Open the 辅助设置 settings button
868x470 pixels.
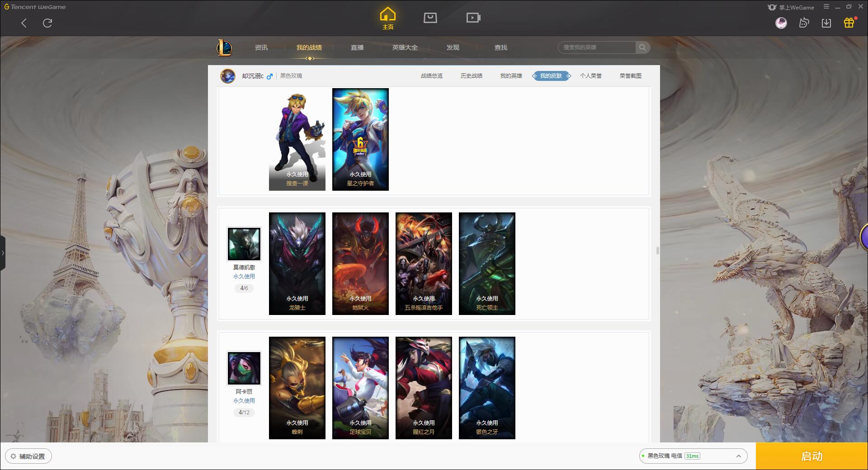[28, 456]
